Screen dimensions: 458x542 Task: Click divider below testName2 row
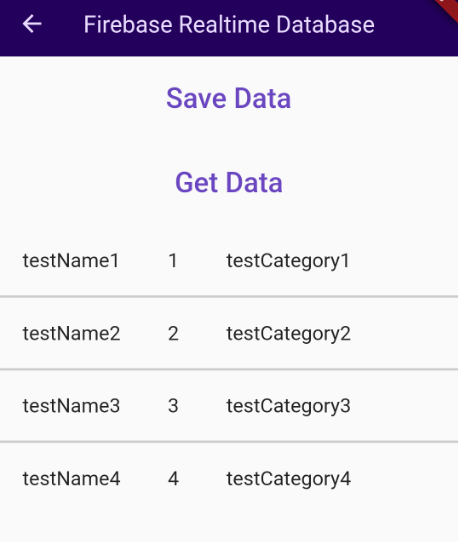pos(229,370)
